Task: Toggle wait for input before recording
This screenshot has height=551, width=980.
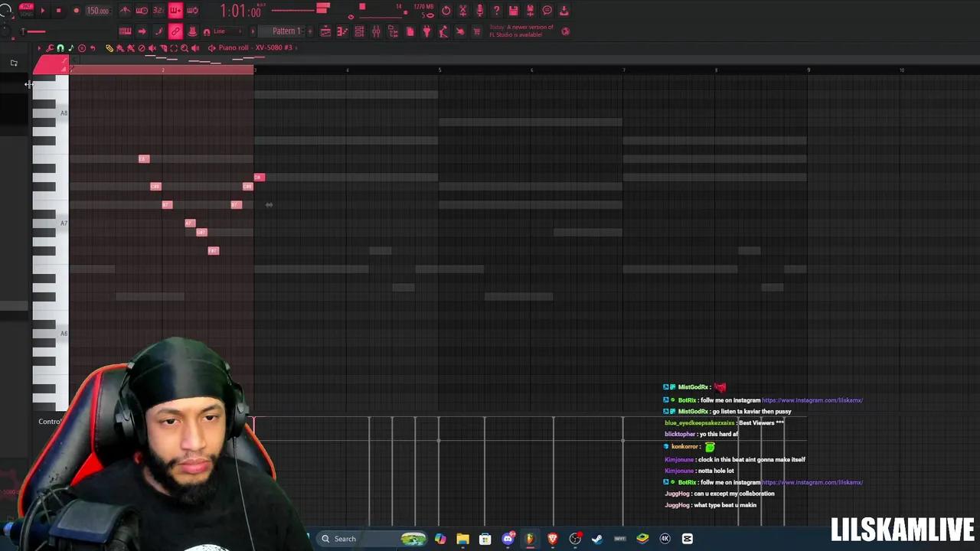Action: coord(142,10)
